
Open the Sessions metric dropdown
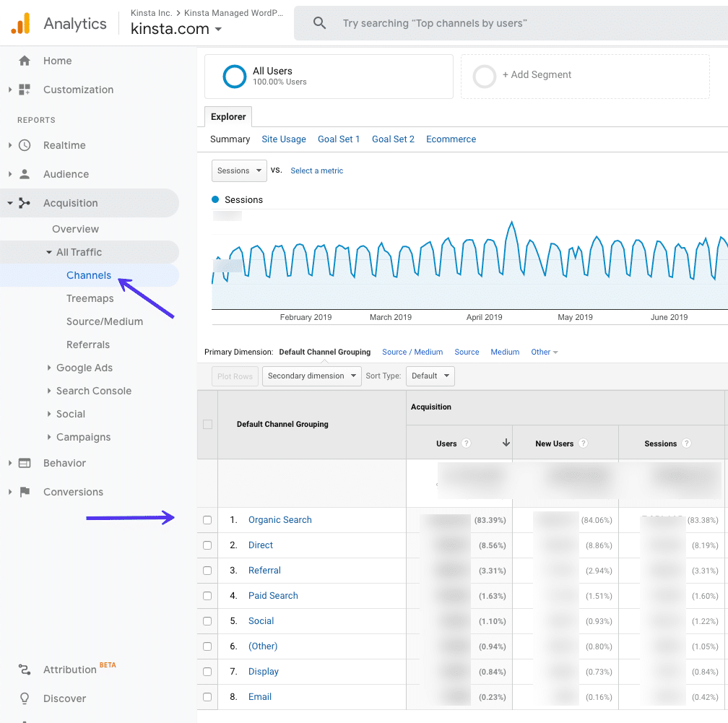[x=239, y=170]
